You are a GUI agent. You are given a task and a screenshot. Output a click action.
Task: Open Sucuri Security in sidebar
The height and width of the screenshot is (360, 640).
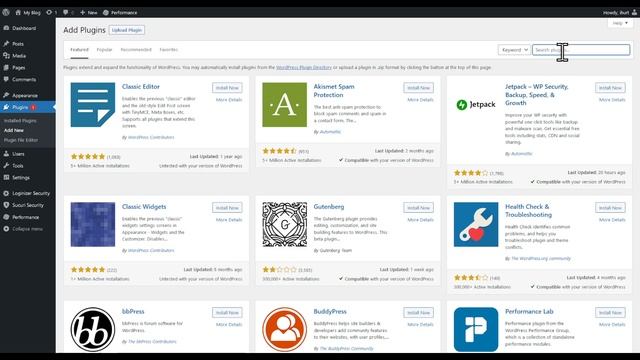coord(28,205)
